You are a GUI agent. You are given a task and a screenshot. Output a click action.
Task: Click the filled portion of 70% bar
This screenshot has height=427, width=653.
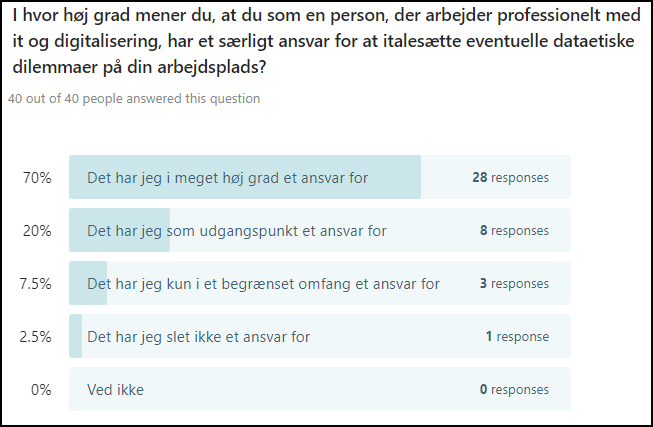click(245, 177)
